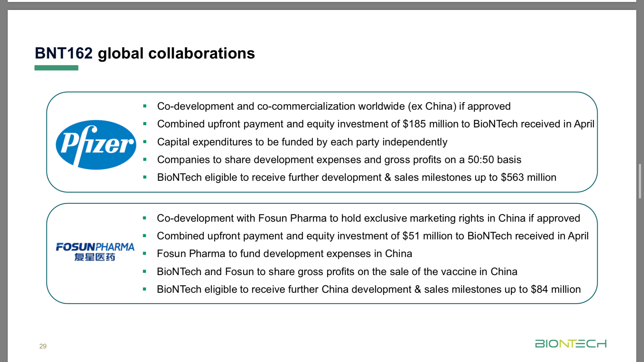Click the Pfizer logo
Image resolution: width=644 pixels, height=362 pixels.
pos(96,144)
